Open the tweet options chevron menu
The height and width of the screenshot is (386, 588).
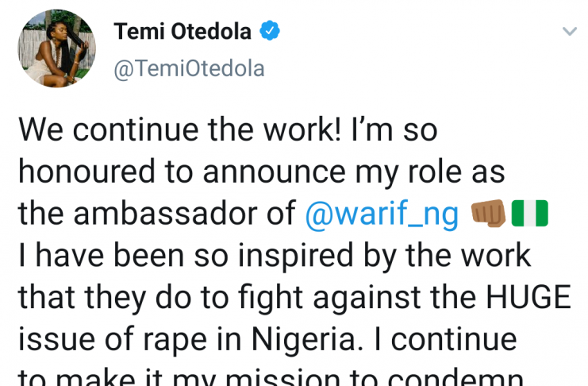click(569, 32)
